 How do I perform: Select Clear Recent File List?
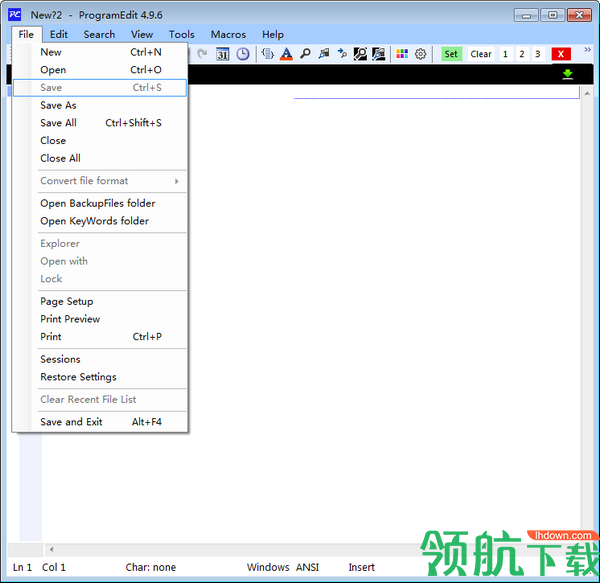[100, 399]
